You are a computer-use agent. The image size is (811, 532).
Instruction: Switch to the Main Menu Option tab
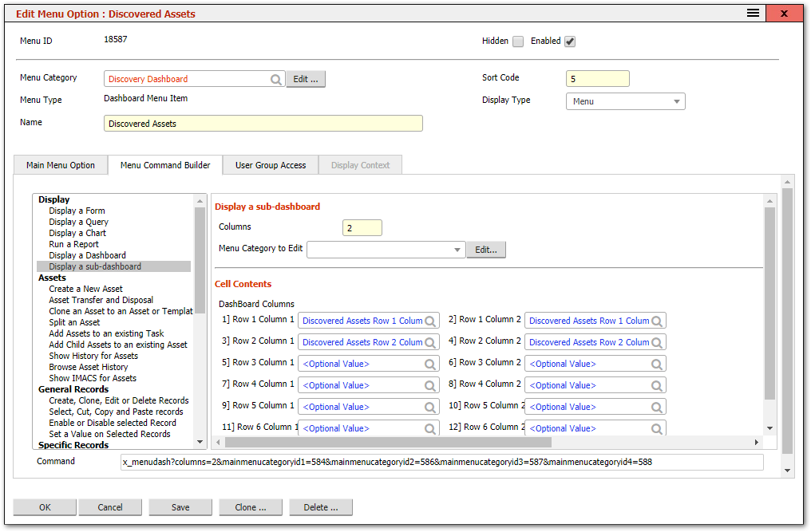[60, 164]
